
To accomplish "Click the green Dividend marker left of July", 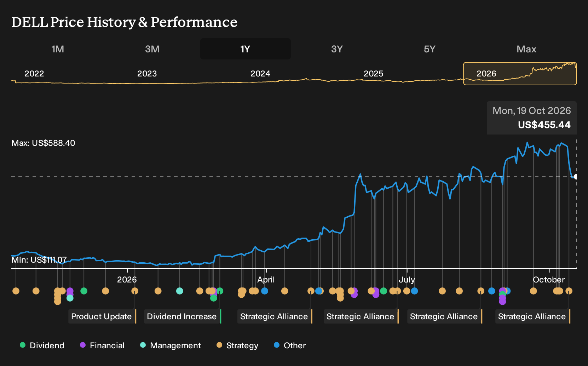I will click(x=384, y=291).
